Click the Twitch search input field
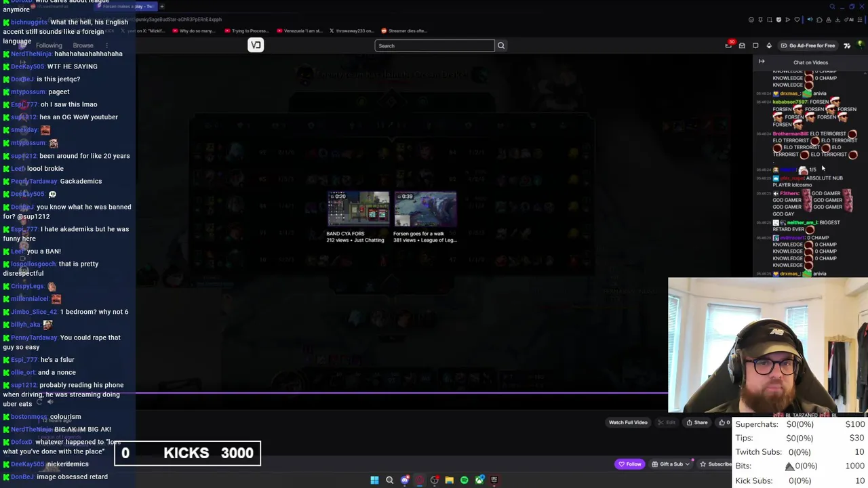Viewport: 868px width, 488px height. coord(434,45)
